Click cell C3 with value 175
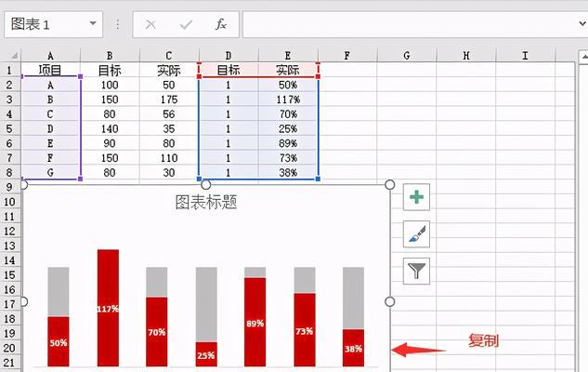 click(x=169, y=100)
